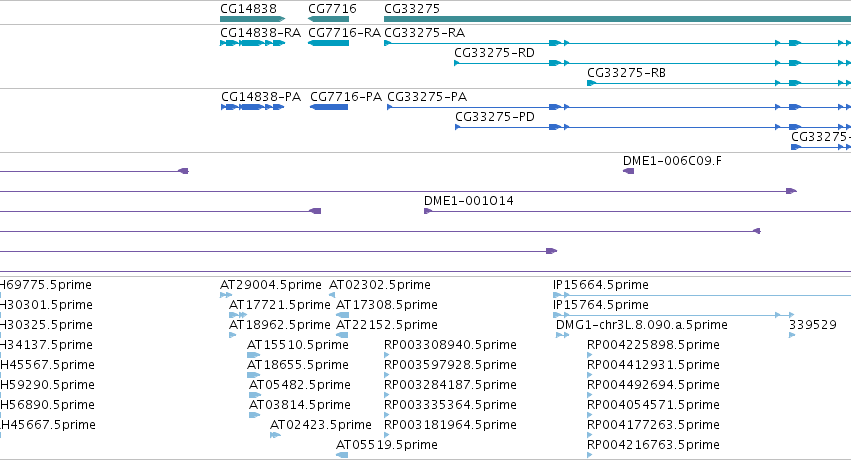Click the AT29004.5prime EST label
The width and height of the screenshot is (851, 460).
(270, 285)
